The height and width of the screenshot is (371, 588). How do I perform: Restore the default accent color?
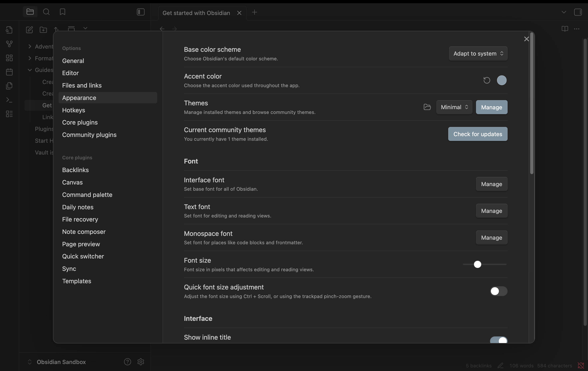coord(487,80)
